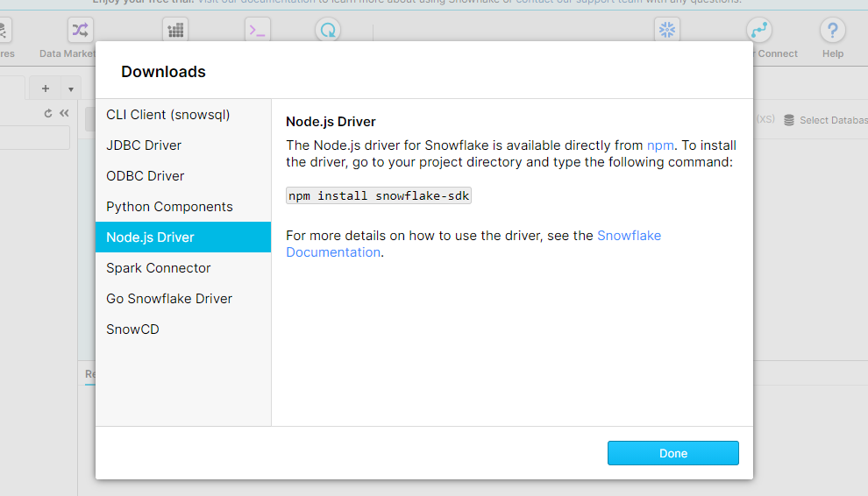Open the Select Database context picker
Screen dimensions: 868x496
[826, 120]
